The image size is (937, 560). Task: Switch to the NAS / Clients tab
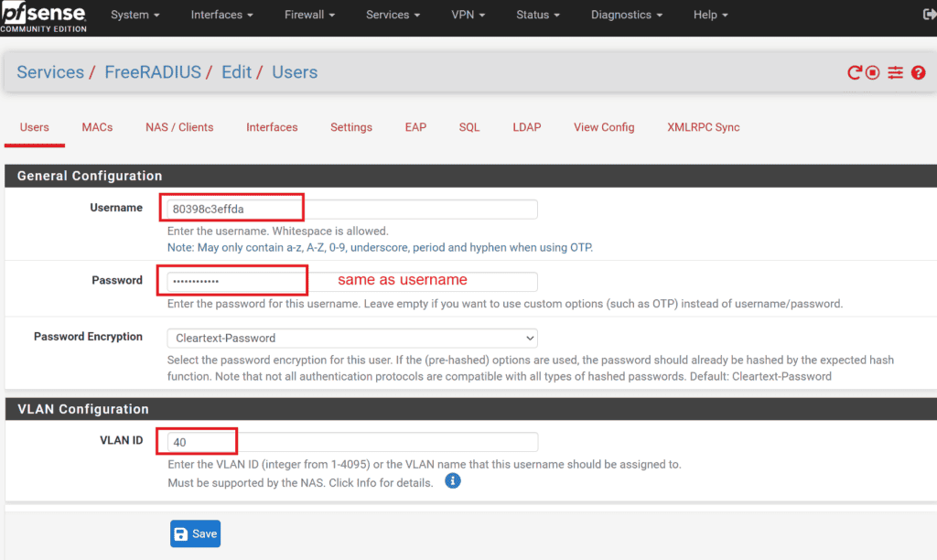point(179,127)
